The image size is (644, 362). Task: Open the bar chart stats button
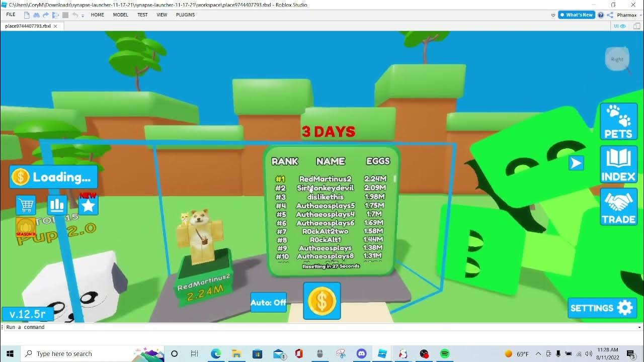(57, 205)
